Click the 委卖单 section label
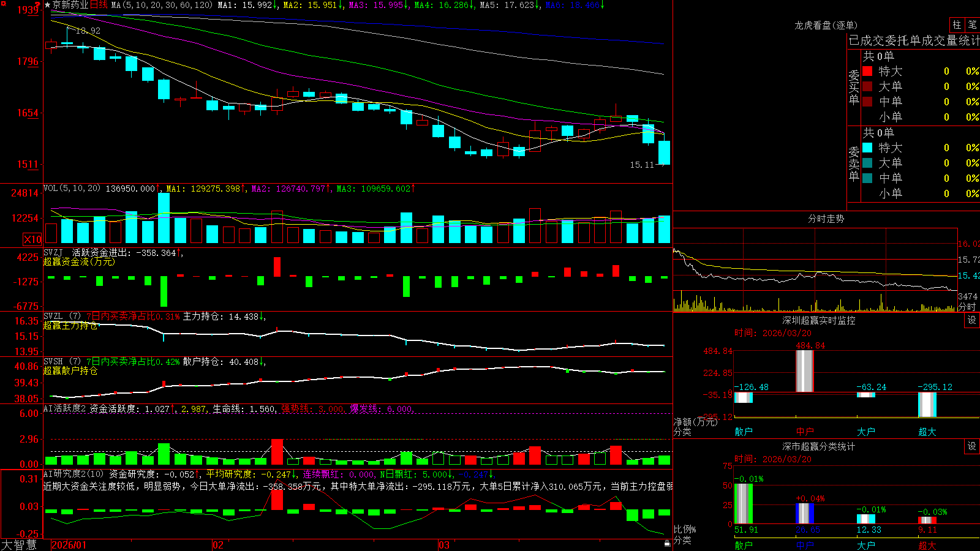The height and width of the screenshot is (551, 980). (x=854, y=163)
